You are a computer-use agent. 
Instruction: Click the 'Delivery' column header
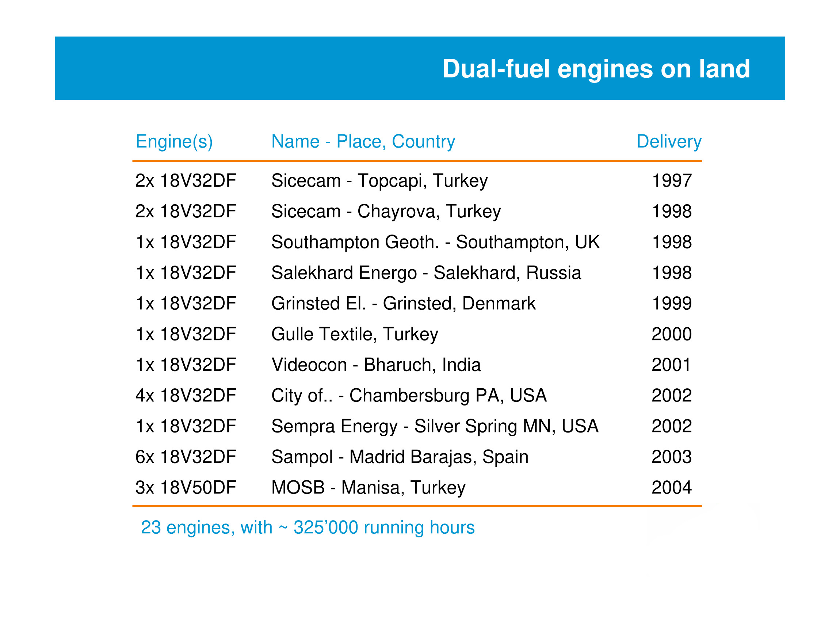[x=669, y=142]
